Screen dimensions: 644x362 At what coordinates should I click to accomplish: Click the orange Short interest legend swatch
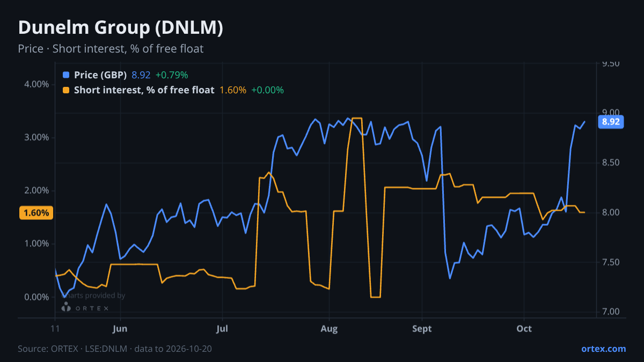(66, 90)
